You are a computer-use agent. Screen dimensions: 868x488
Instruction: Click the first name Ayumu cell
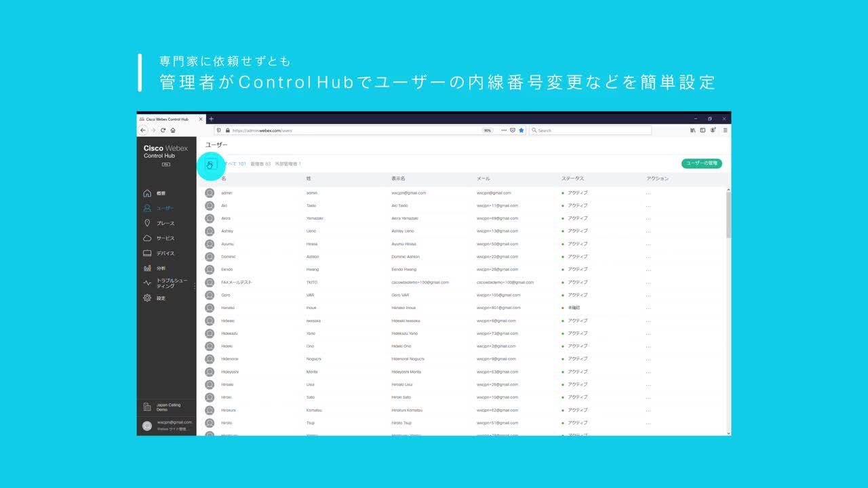tap(228, 244)
